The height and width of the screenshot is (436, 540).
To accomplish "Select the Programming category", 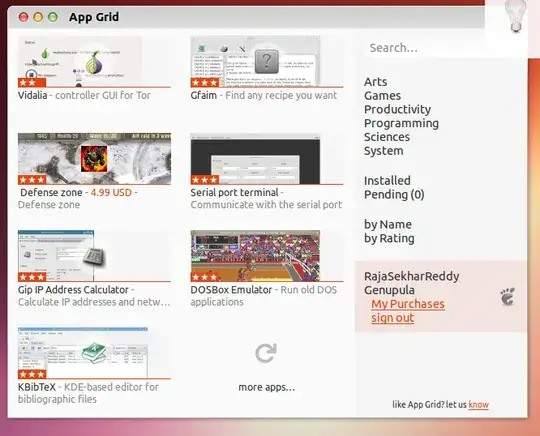I will pyautogui.click(x=401, y=123).
